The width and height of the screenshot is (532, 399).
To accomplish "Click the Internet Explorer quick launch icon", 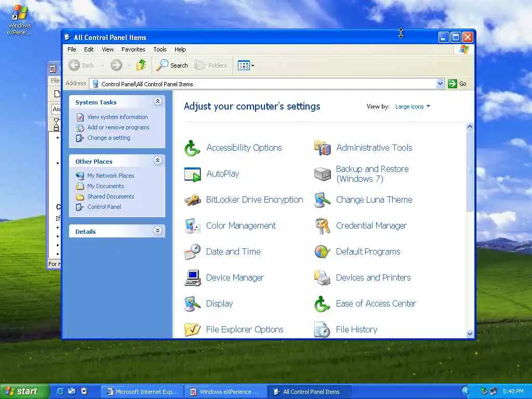I will [x=60, y=392].
